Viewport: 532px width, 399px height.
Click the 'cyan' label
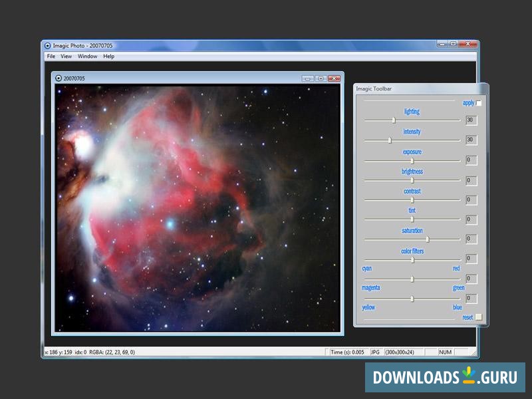(x=367, y=269)
